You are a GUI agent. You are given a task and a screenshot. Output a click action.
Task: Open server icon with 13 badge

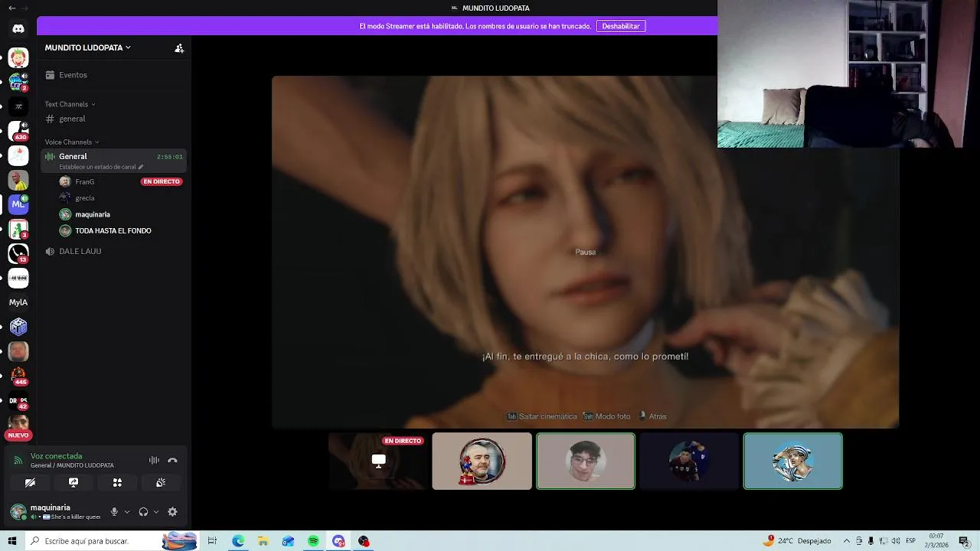[18, 253]
